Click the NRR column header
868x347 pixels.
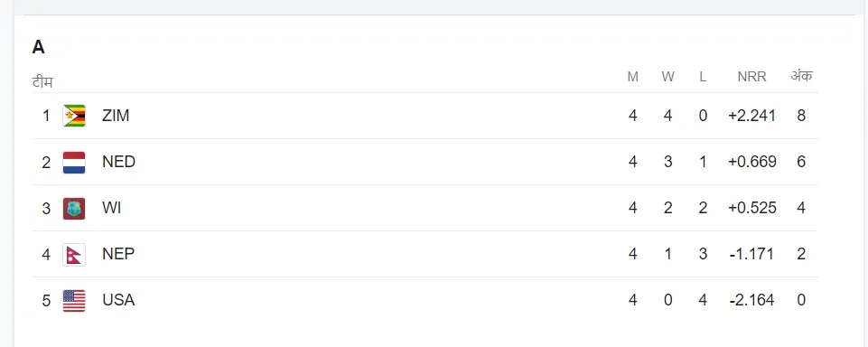tap(751, 77)
